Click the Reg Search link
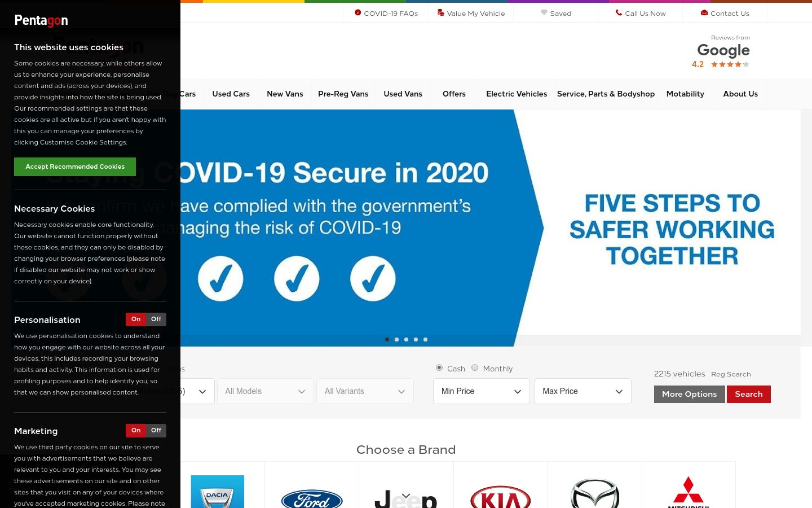 [731, 374]
